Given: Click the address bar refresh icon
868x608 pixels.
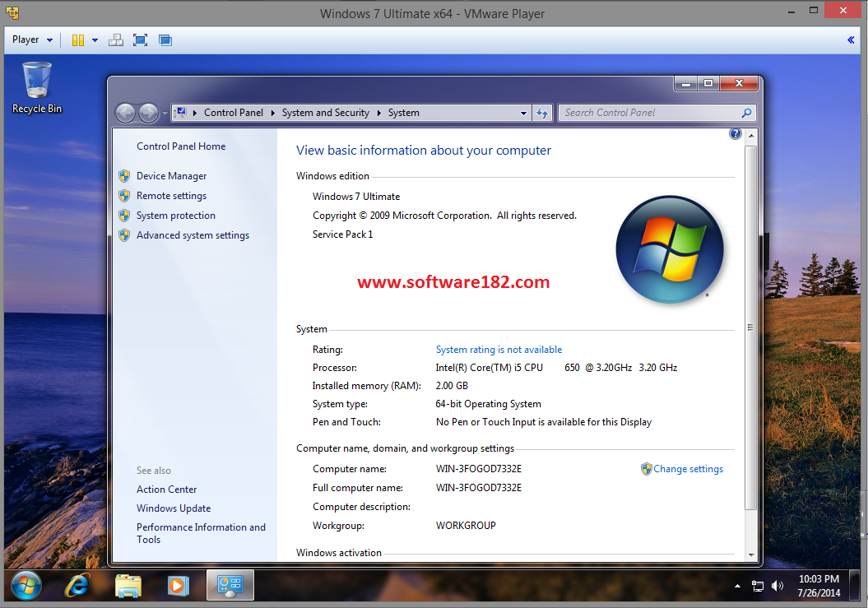Looking at the screenshot, I should point(542,113).
